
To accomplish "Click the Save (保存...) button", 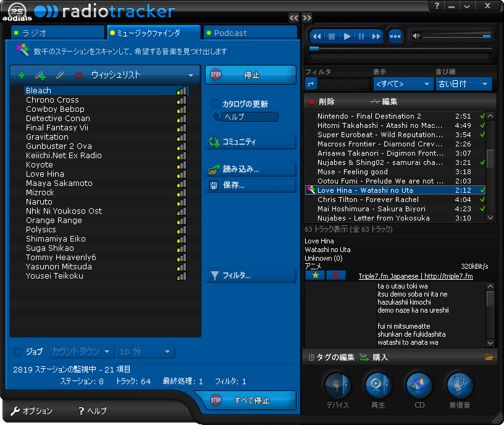I will pos(250,185).
